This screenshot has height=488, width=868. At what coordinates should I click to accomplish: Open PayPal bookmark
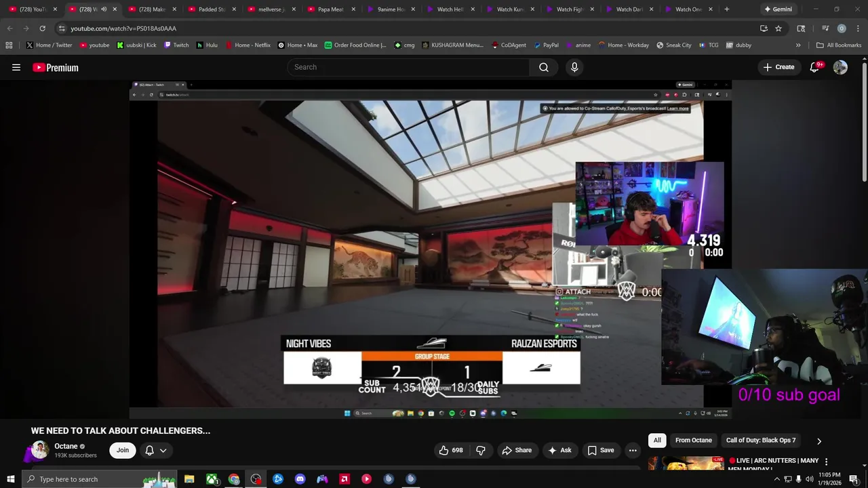coord(546,45)
